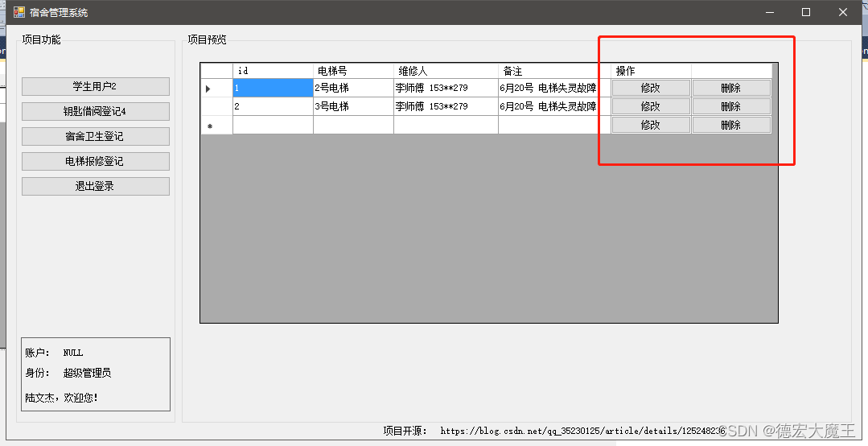Screen dimensions: 868x446
Task: Open the 钥匙借阅登记4 function
Action: [x=96, y=111]
